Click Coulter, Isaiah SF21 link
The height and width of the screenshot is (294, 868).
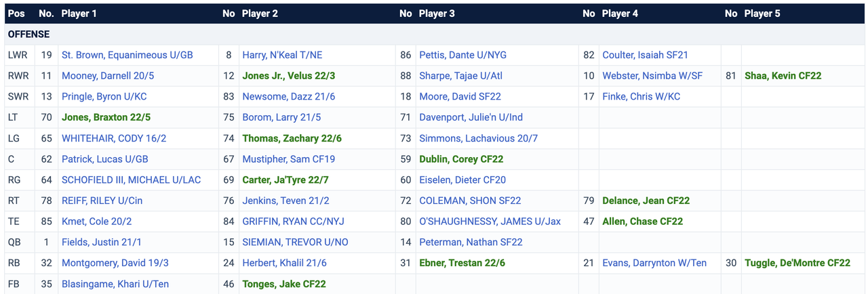[645, 55]
